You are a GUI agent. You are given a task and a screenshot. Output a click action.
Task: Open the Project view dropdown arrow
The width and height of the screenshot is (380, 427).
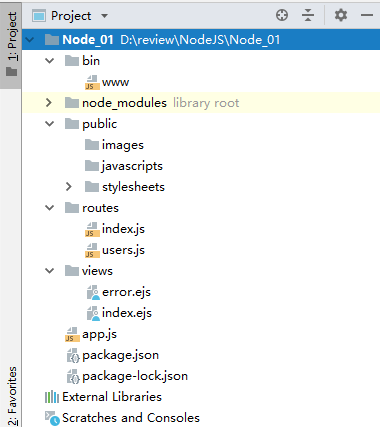tap(104, 16)
